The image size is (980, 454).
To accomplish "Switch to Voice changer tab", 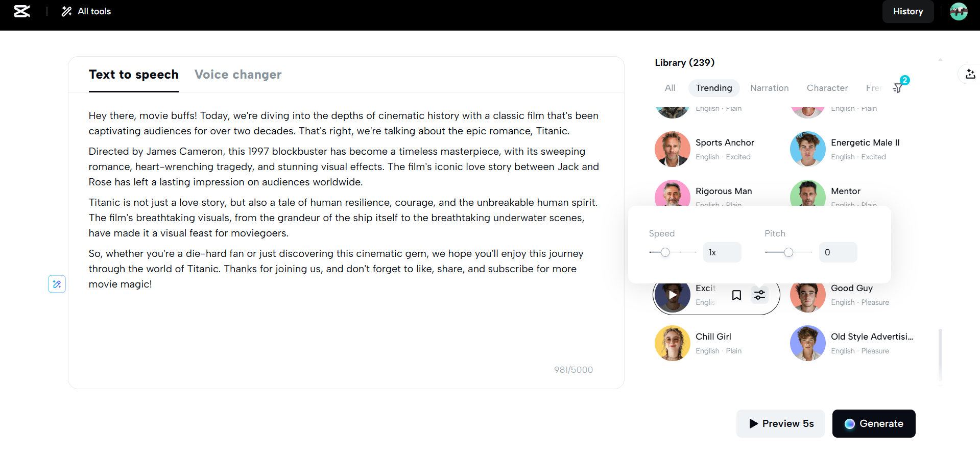I will point(238,75).
